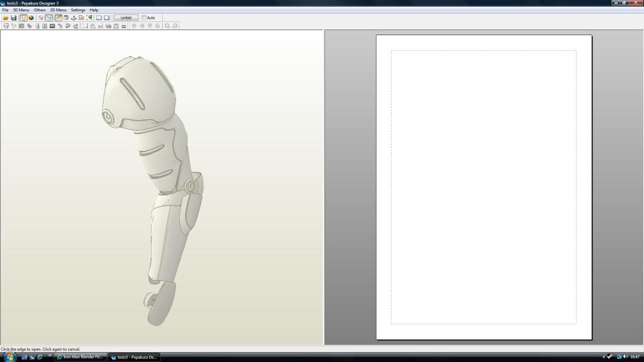Open the File menu
The image size is (644, 362).
[x=5, y=10]
